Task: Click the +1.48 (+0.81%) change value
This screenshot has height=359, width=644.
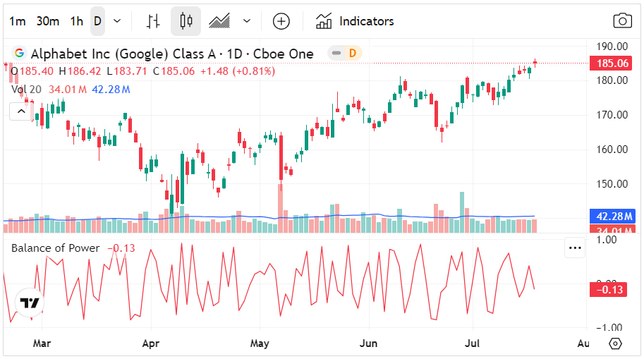Action: click(238, 71)
